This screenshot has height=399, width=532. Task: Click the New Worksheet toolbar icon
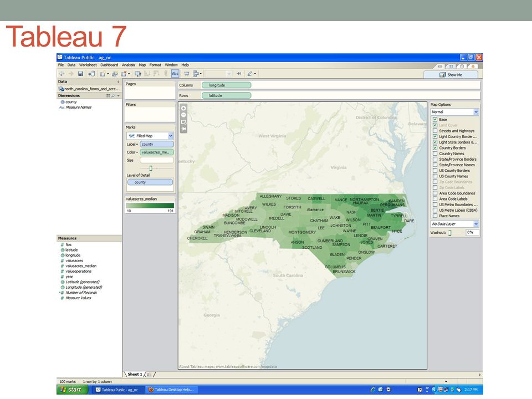(x=103, y=74)
